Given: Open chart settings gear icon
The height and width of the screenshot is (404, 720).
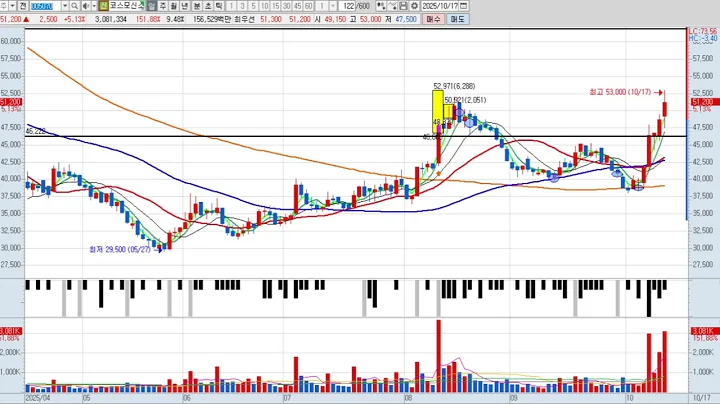Looking at the screenshot, I should tap(414, 6).
